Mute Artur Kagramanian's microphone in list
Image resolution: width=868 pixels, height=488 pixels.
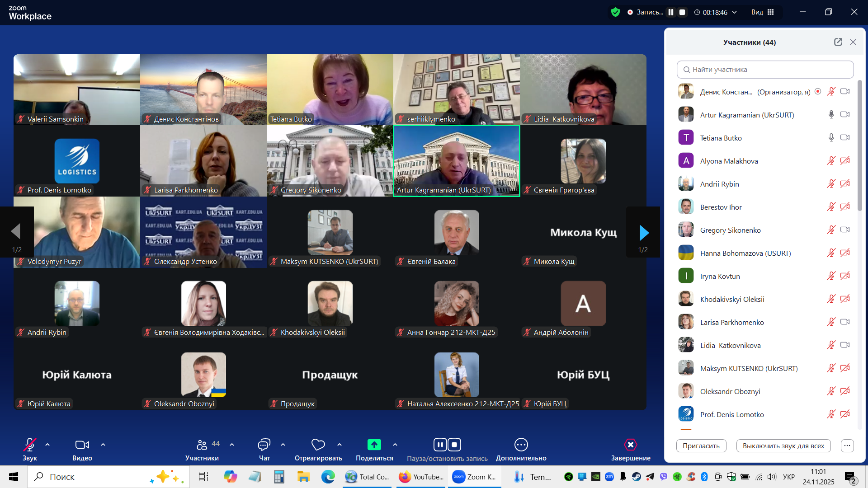coord(831,115)
